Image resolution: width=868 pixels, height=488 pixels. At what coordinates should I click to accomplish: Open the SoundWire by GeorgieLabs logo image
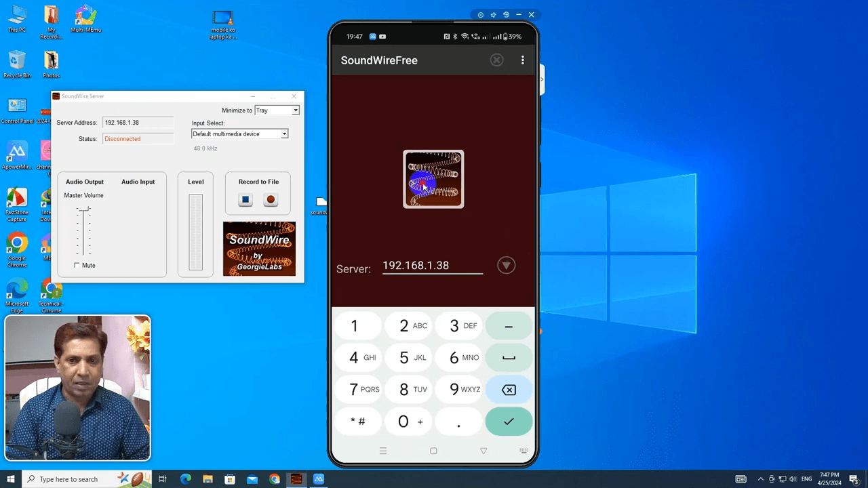point(259,249)
